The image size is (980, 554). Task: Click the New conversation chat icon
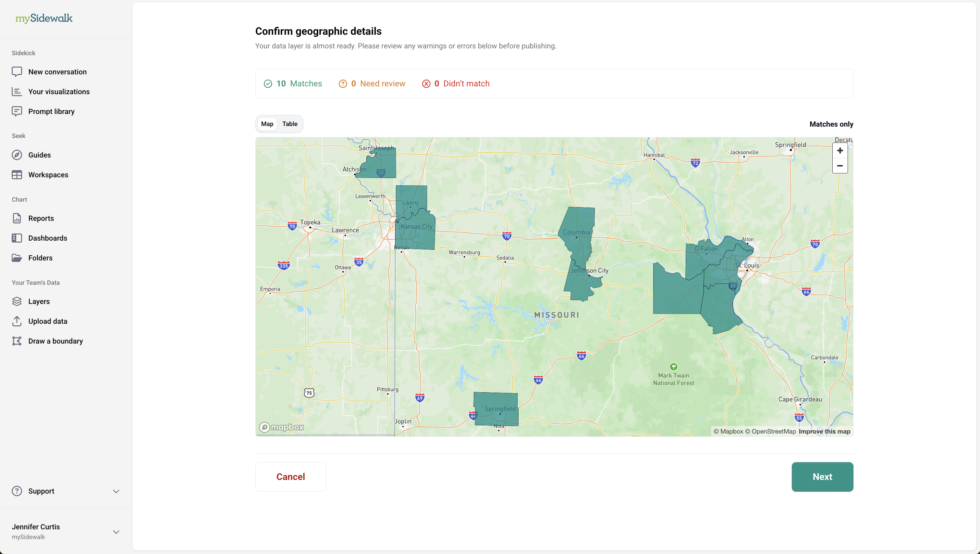click(17, 71)
